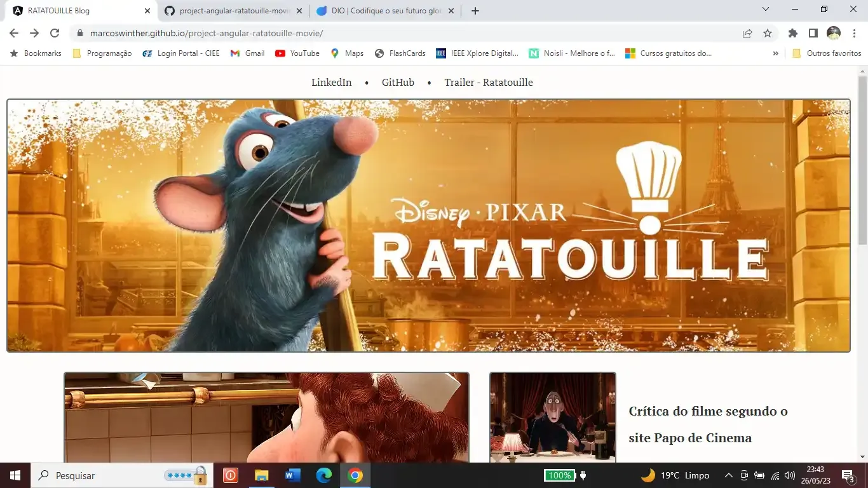Open the weather widget showing 19°C Limpo
868x488 pixels.
[x=675, y=475]
